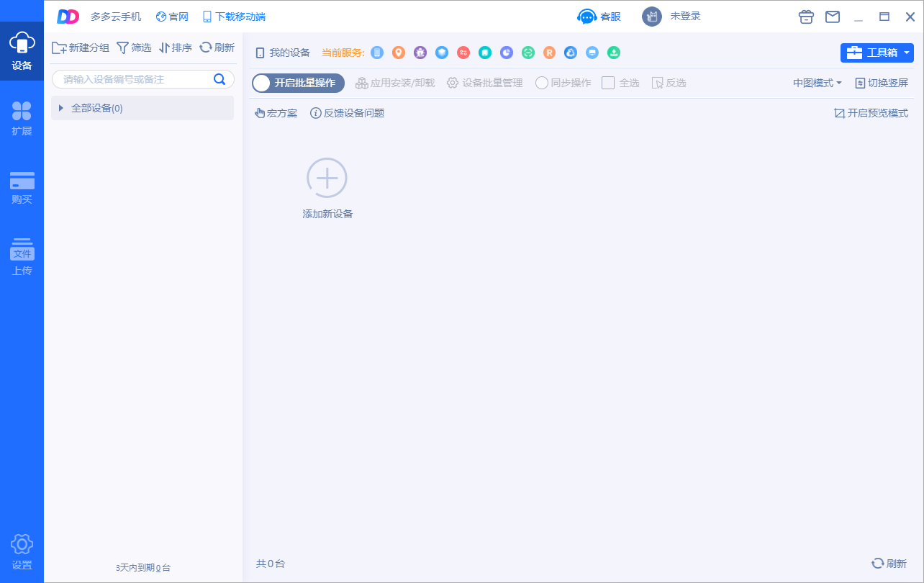Contact 客服 support
924x583 pixels.
point(599,17)
